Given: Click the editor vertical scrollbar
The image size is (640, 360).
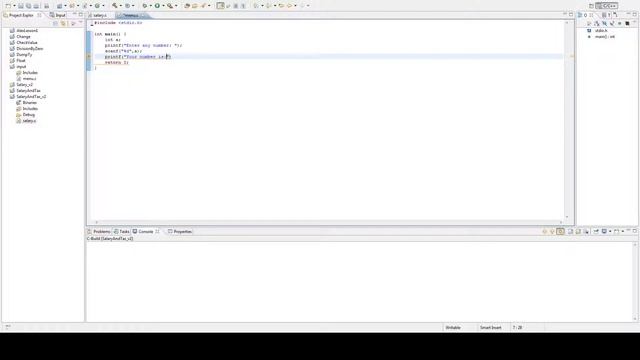Looking at the screenshot, I should [x=567, y=120].
